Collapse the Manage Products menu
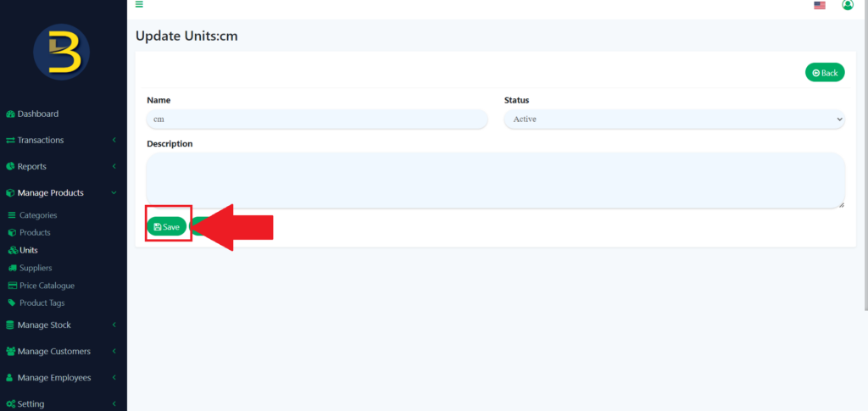This screenshot has width=868, height=411. (x=50, y=192)
